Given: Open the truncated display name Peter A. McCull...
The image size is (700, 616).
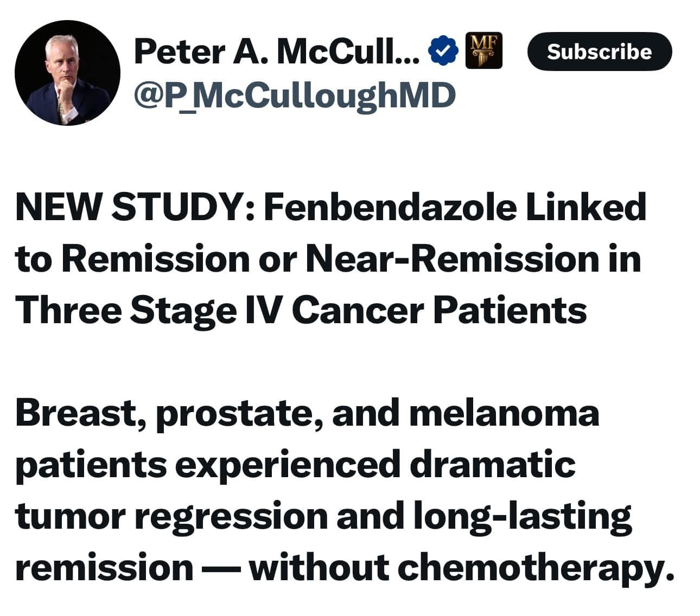Looking at the screenshot, I should click(x=276, y=52).
